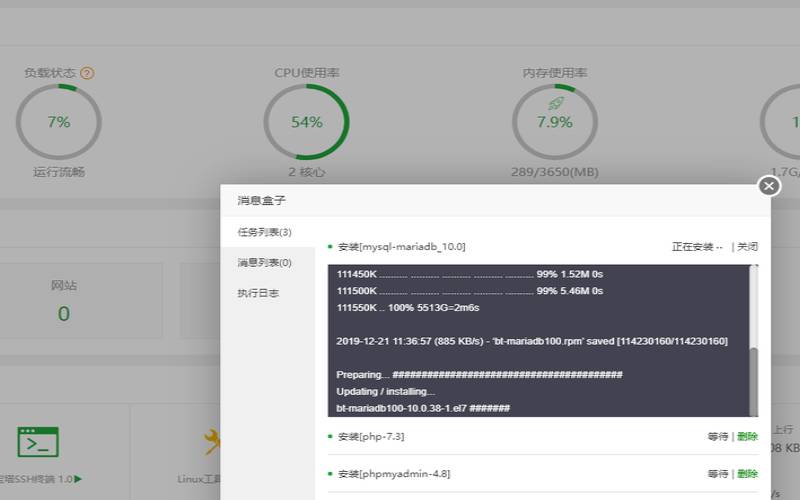This screenshot has width=800, height=500.
Task: Click the load status help icon
Action: [x=87, y=73]
